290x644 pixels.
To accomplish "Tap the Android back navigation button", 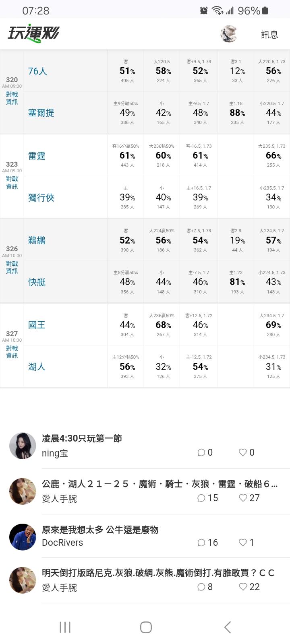I will coord(227,627).
